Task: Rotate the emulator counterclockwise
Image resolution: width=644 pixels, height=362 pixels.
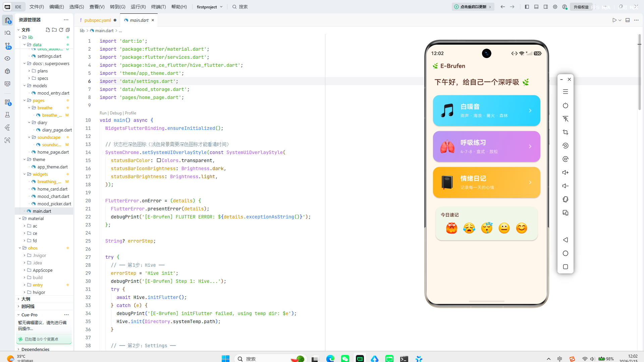Action: [x=566, y=146]
